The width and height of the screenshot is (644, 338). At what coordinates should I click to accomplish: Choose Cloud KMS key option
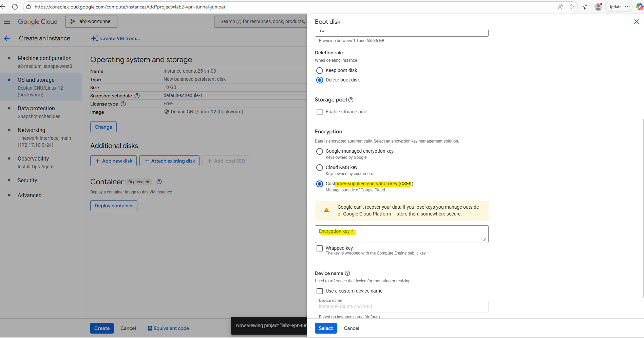click(x=319, y=168)
